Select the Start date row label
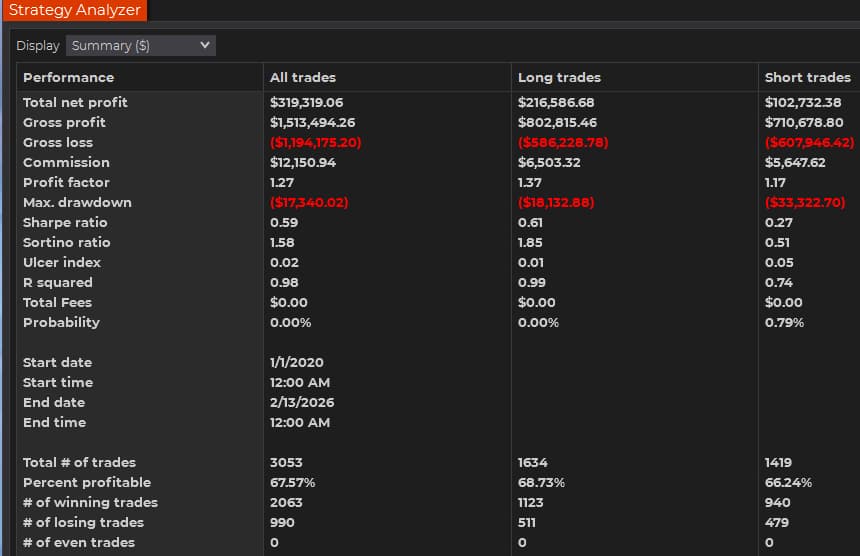860x556 pixels. coord(58,362)
